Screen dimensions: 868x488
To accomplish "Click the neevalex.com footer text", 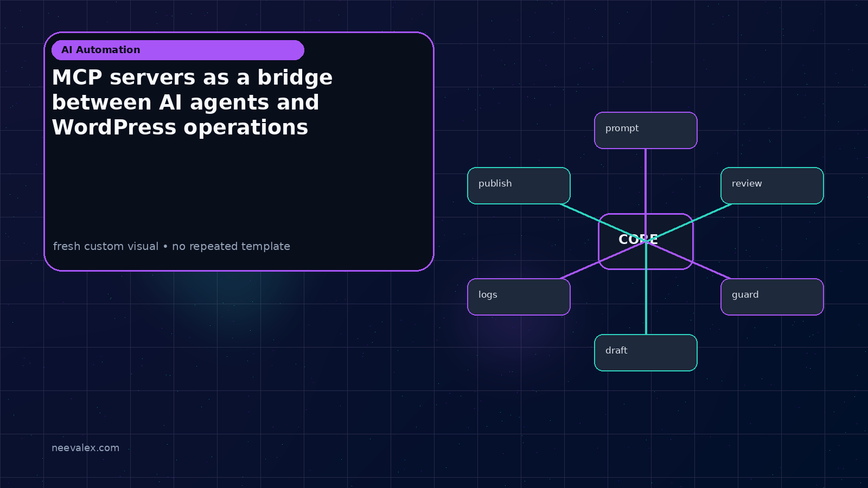I will (85, 448).
